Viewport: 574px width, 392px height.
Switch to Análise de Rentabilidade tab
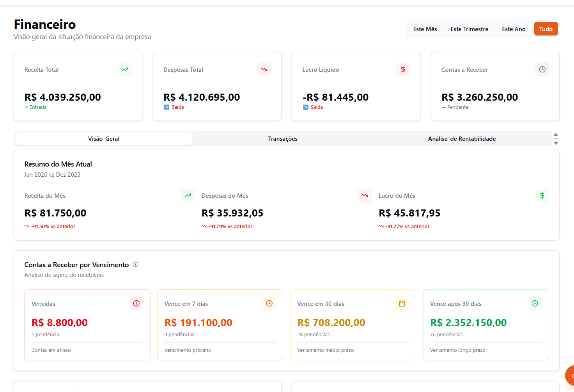pyautogui.click(x=462, y=139)
